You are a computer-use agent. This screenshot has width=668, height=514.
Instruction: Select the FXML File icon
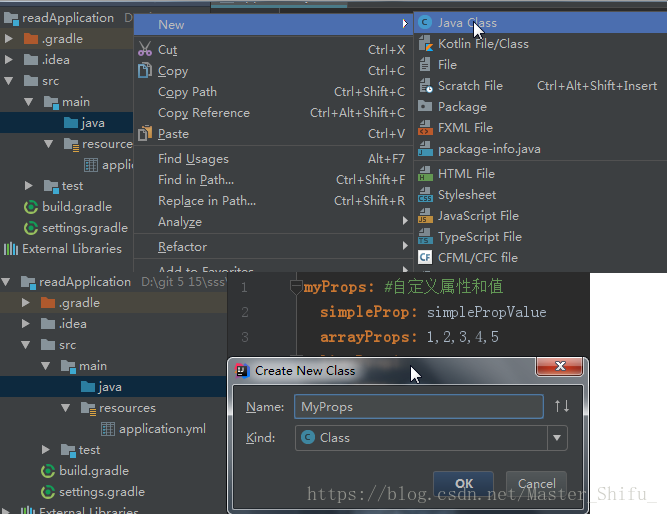tap(425, 128)
